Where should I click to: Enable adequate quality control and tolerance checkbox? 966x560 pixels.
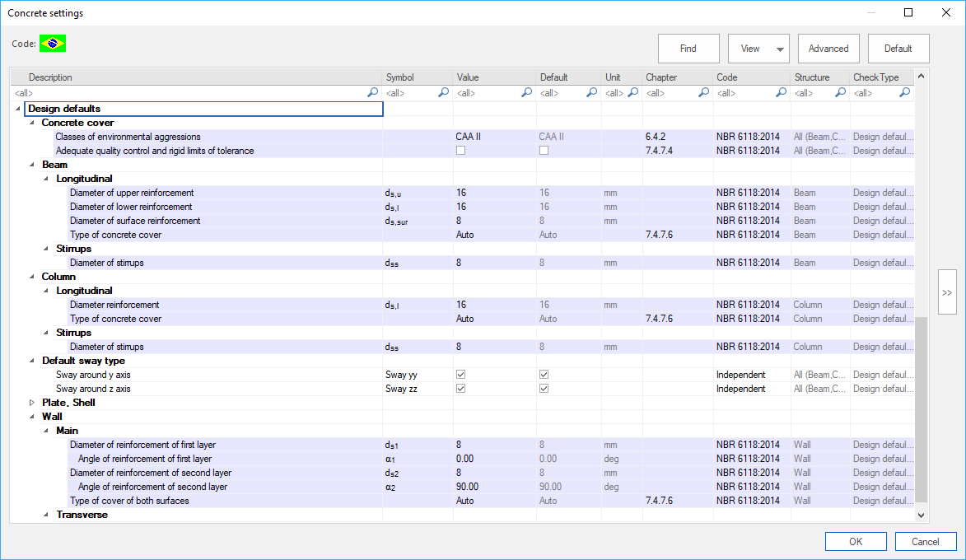pyautogui.click(x=459, y=150)
